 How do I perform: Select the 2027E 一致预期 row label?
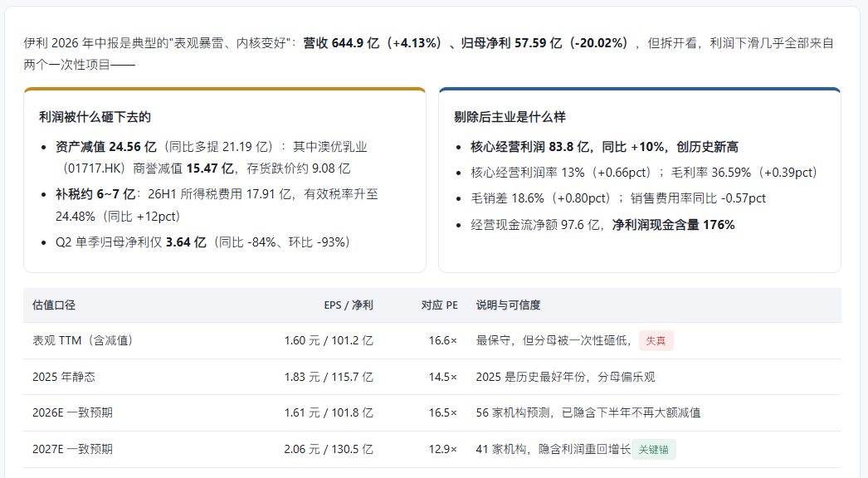[72, 449]
